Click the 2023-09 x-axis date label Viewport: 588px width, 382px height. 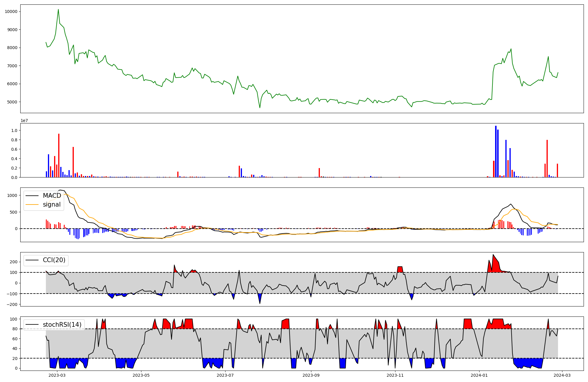tap(311, 375)
